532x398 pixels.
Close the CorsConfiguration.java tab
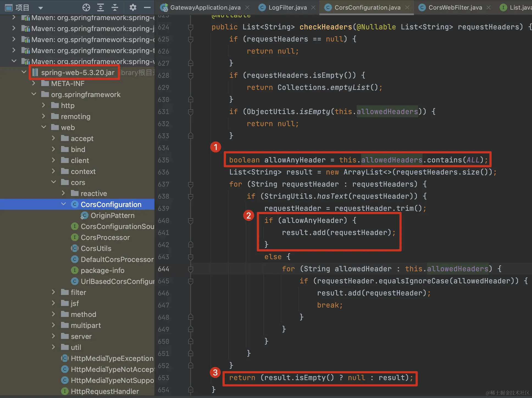click(x=407, y=8)
